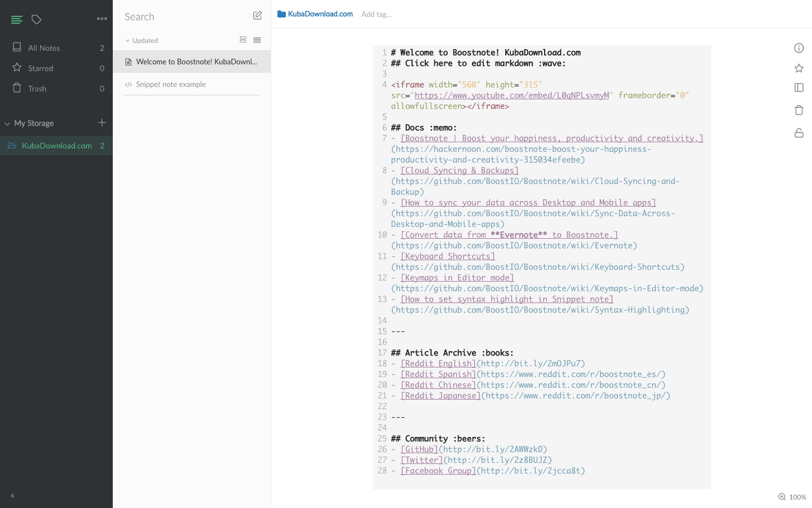
Task: Click the All Notes count 2
Action: pos(102,48)
